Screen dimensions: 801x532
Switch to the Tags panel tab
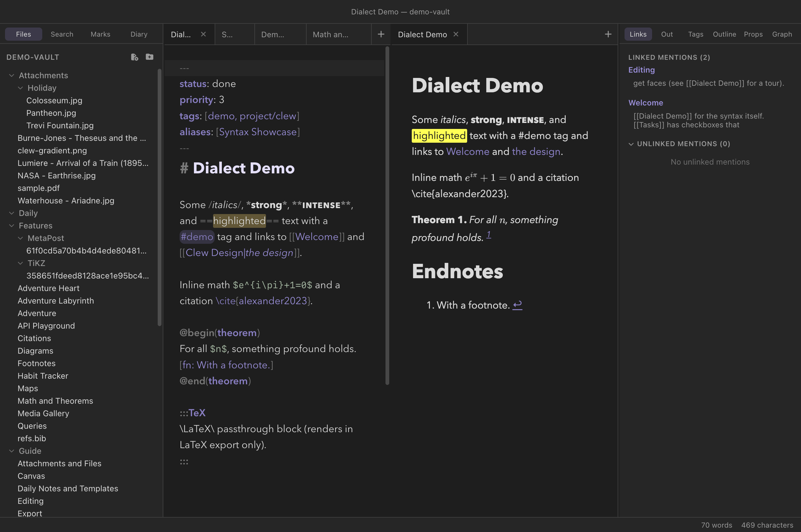click(696, 34)
